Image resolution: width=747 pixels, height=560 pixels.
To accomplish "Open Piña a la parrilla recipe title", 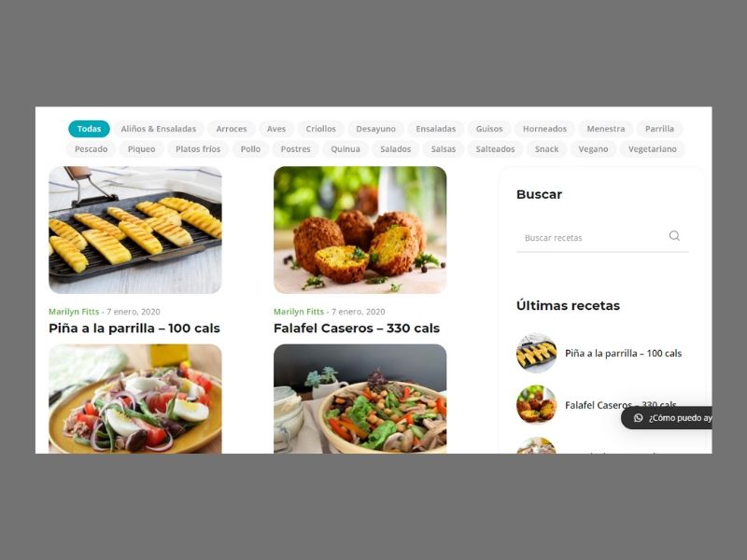I will pyautogui.click(x=134, y=329).
